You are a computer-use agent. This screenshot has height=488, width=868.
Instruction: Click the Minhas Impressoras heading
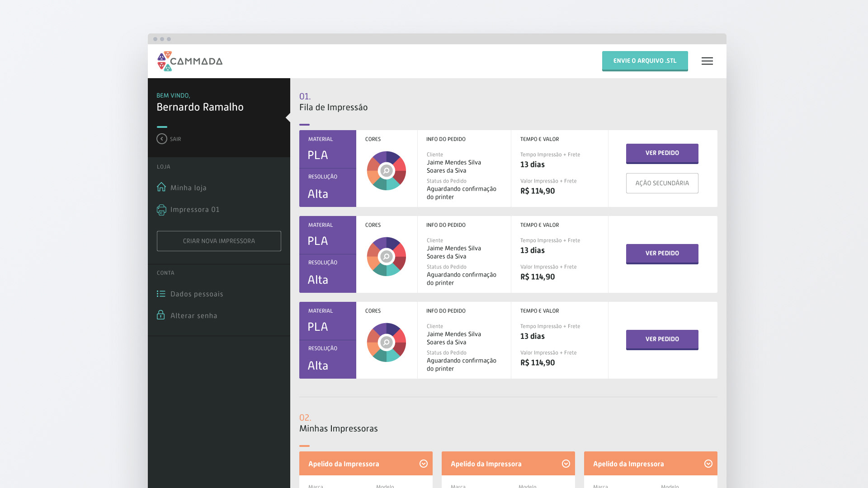coord(338,429)
